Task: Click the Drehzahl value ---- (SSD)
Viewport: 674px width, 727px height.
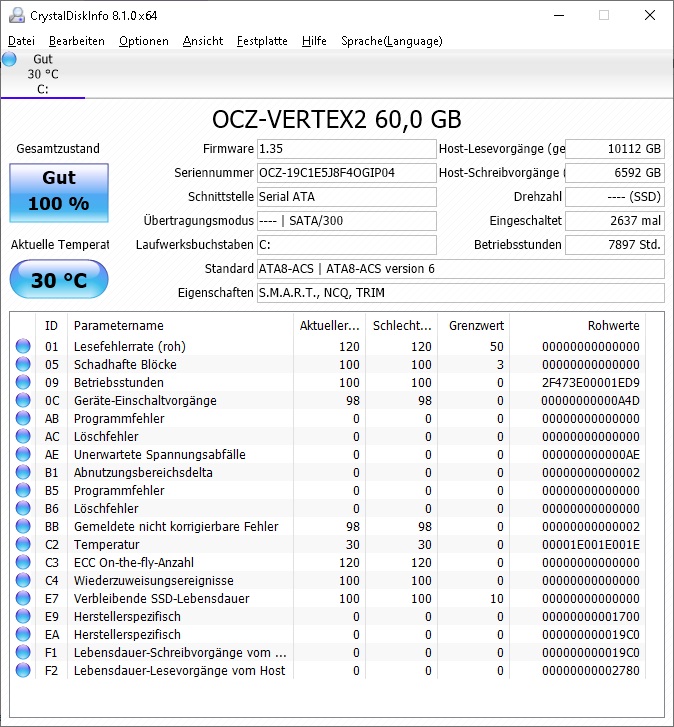Action: (x=615, y=197)
